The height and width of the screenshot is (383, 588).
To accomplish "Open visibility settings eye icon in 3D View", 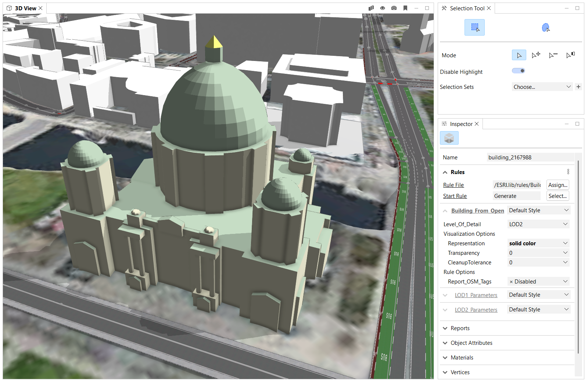I will tap(383, 8).
